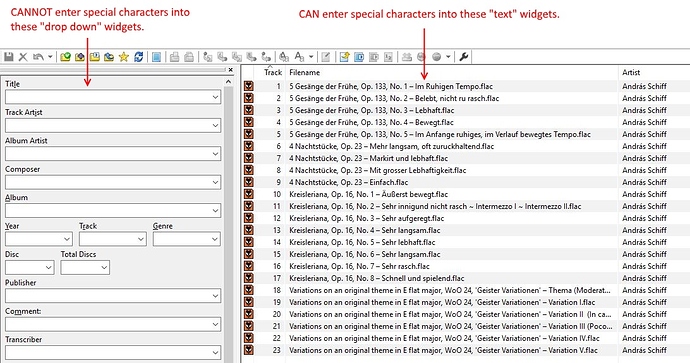Click the Undo arrow icon
This screenshot has height=363, width=690.
pyautogui.click(x=38, y=57)
